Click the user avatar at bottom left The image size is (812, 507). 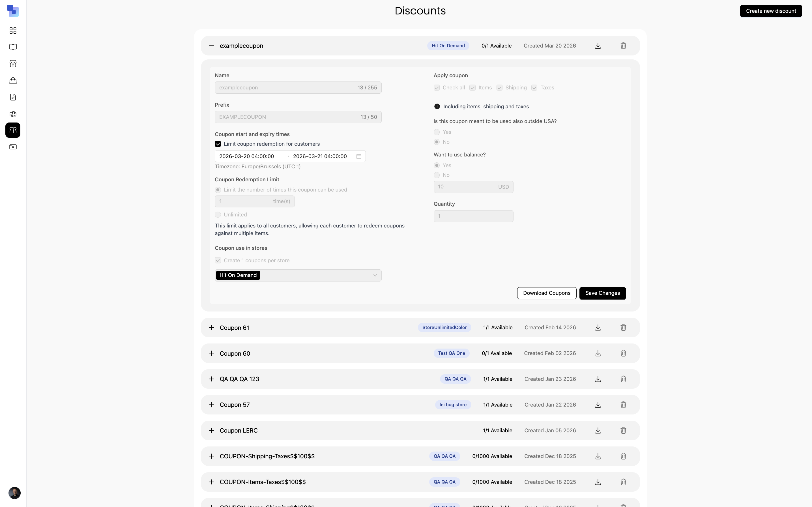tap(14, 493)
